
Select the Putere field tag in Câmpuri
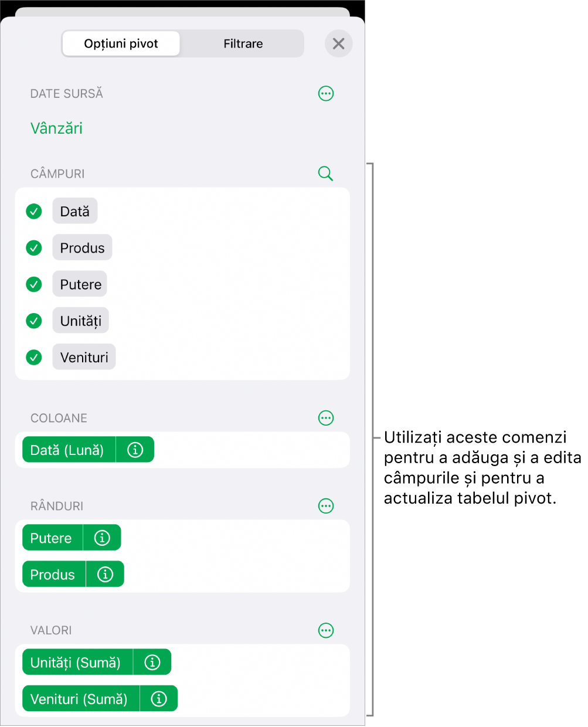tap(80, 284)
